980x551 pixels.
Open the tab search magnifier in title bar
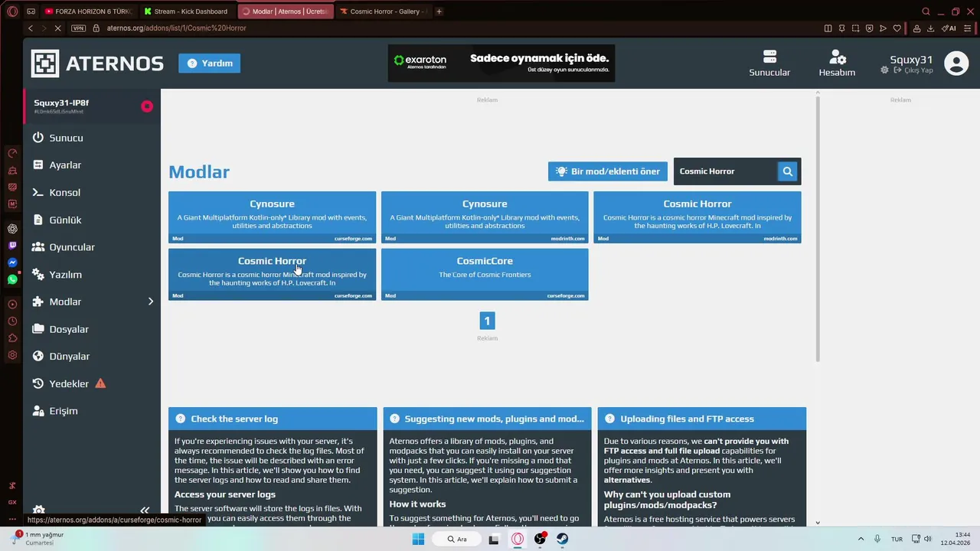pos(926,11)
